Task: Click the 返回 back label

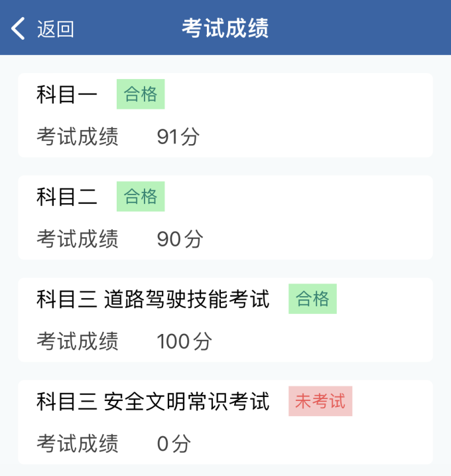Action: tap(55, 29)
